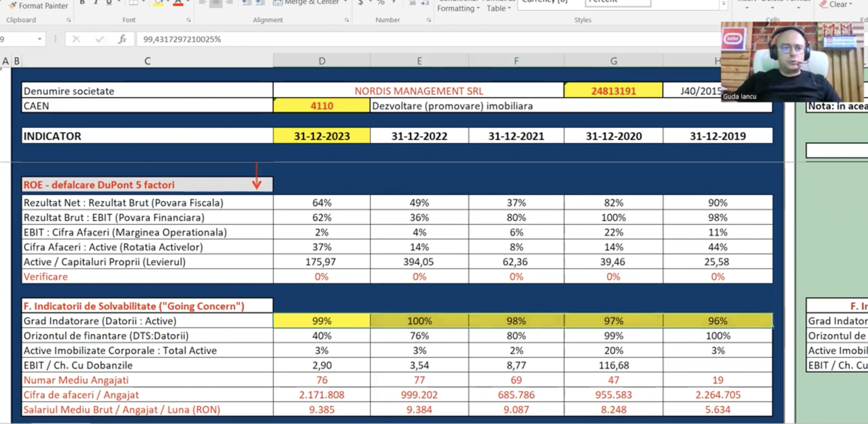Image resolution: width=868 pixels, height=424 pixels.
Task: Confirm formula entry with checkmark icon
Action: coord(99,39)
